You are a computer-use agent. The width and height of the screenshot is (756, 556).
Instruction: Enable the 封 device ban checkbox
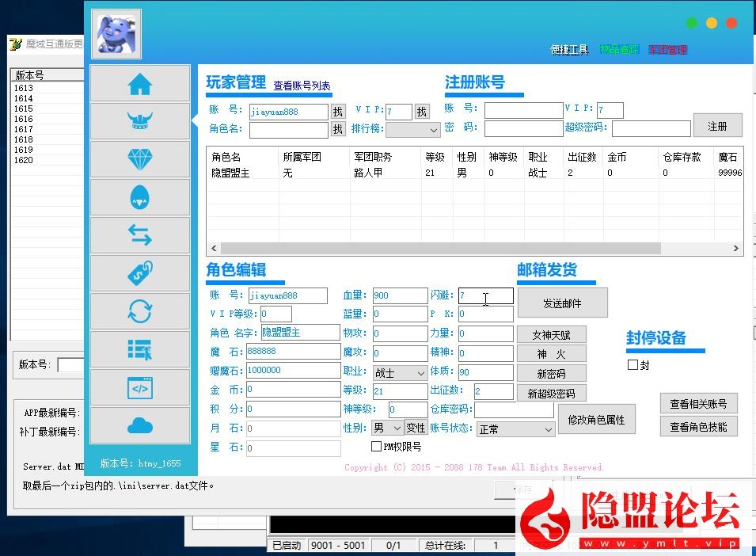coord(633,365)
